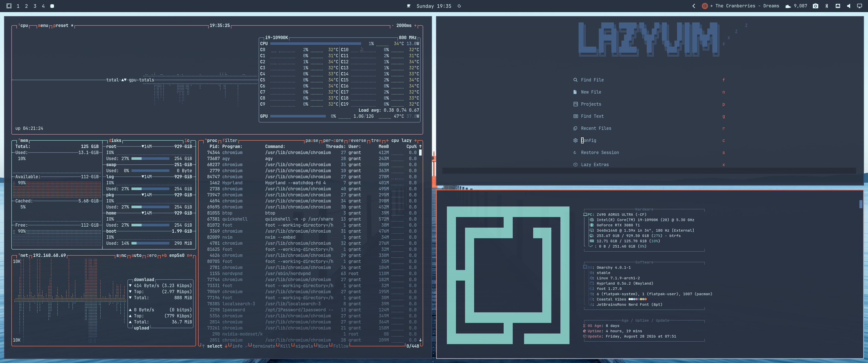Toggle pause in btop proc box
The width and height of the screenshot is (868, 363).
pos(312,140)
